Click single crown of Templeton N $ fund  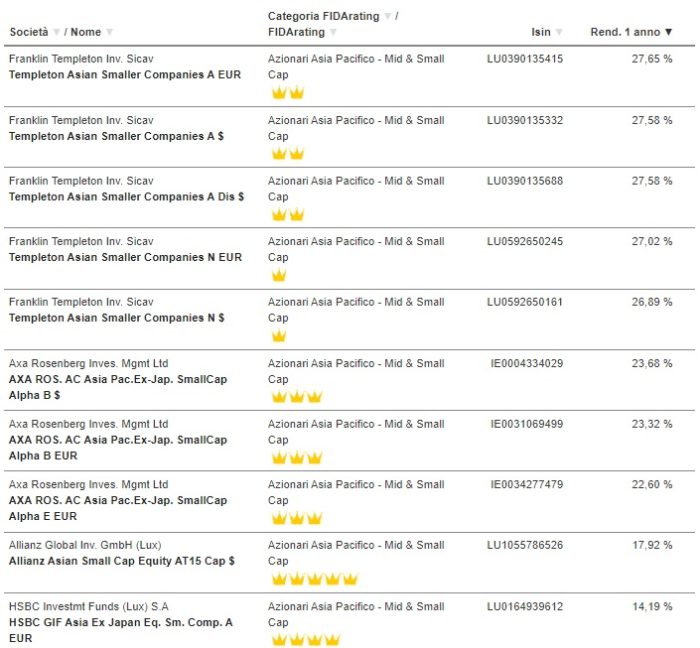coord(279,336)
